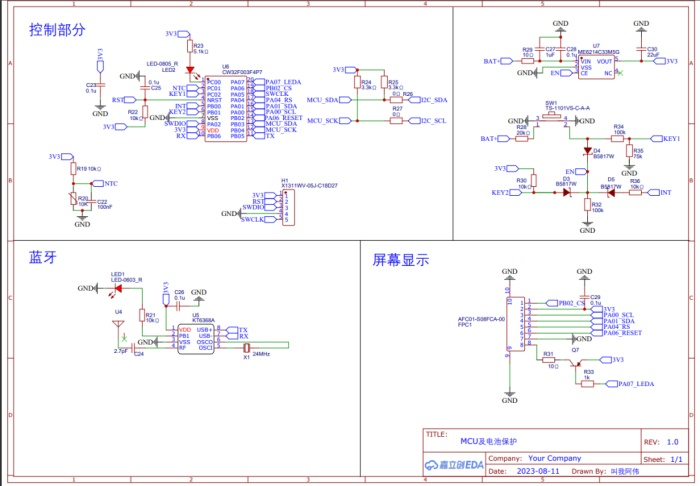This screenshot has height=486, width=700.
Task: Select the H1 five-pin header connector
Action: tap(283, 207)
